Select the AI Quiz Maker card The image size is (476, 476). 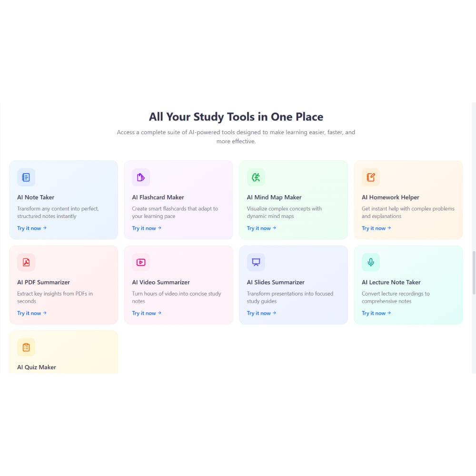[x=63, y=352]
